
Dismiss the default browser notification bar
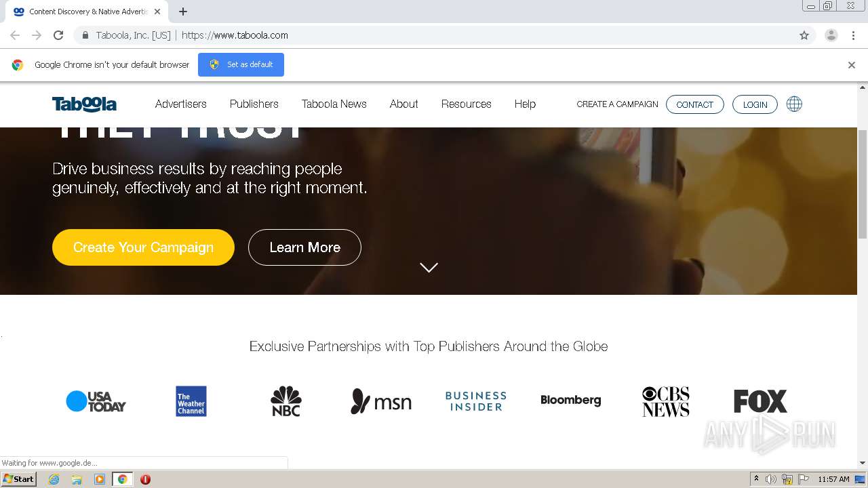pos(852,65)
